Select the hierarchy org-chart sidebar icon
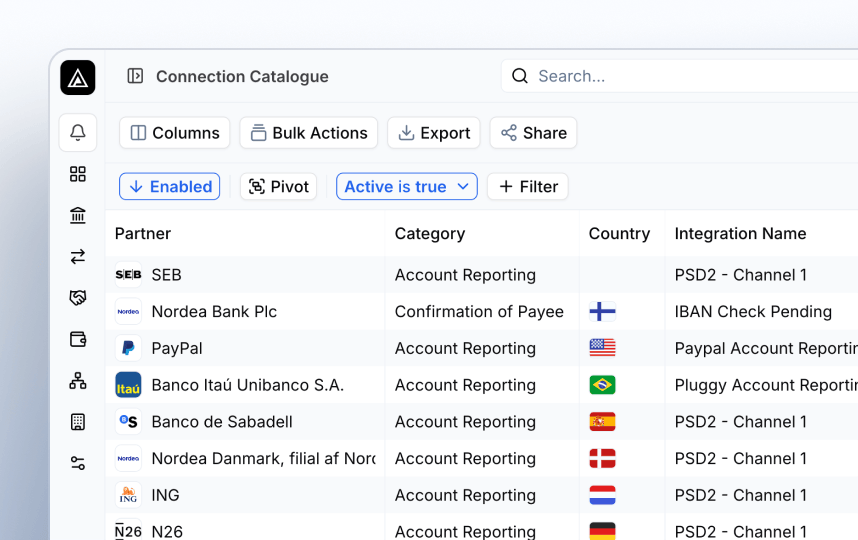The image size is (858, 540). point(78,381)
